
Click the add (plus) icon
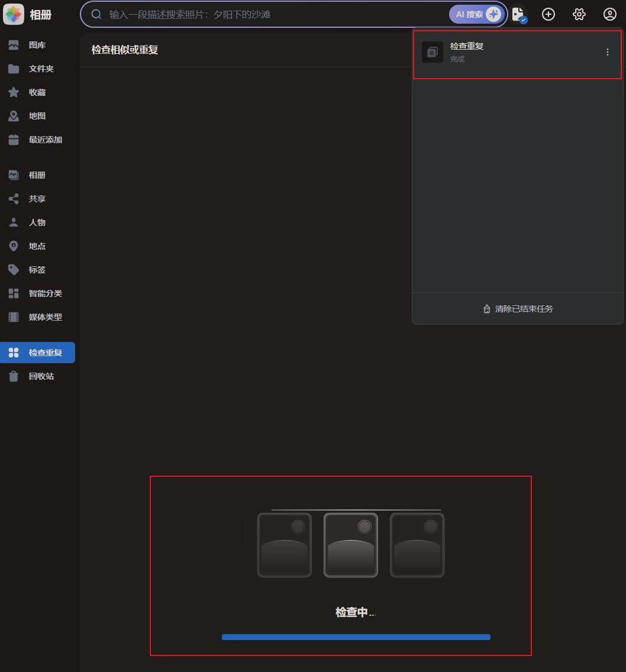[548, 14]
